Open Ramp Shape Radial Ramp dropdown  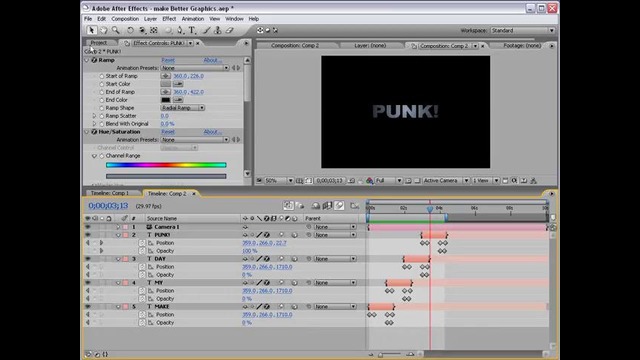(183, 108)
